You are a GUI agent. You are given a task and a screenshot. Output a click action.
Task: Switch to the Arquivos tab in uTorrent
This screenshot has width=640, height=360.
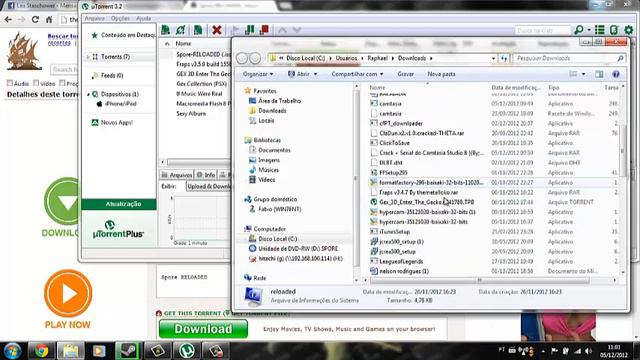point(177,175)
